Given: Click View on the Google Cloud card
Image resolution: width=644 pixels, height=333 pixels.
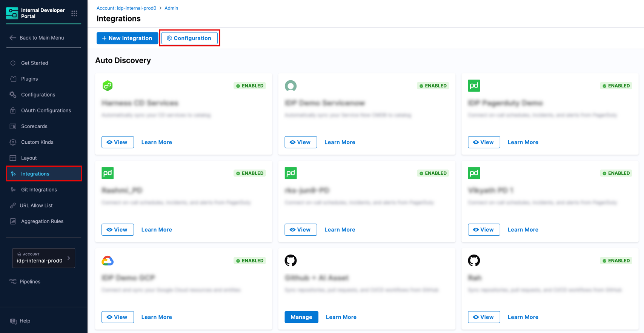Looking at the screenshot, I should click(118, 317).
